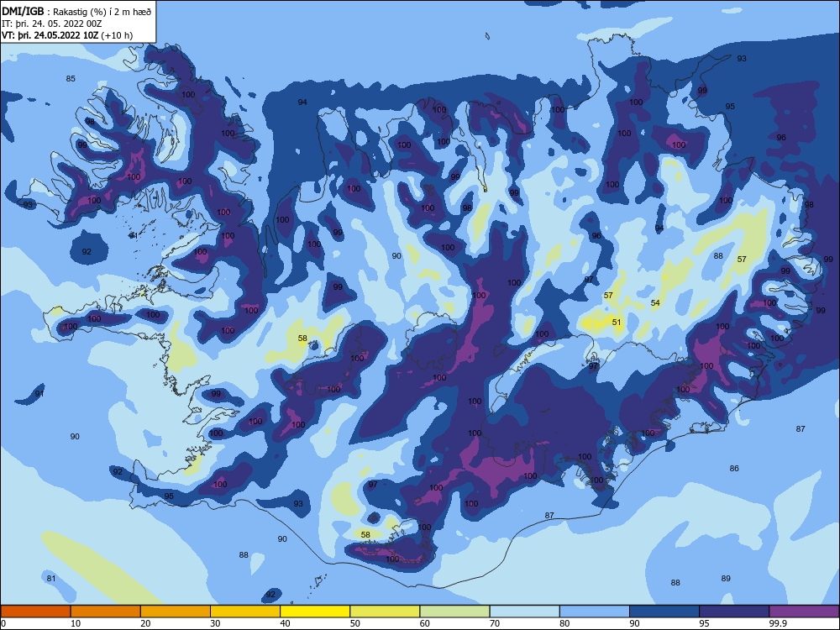The height and width of the screenshot is (630, 840).
Task: Select the light blue 80–90 legend swatch
Action: tap(595, 612)
